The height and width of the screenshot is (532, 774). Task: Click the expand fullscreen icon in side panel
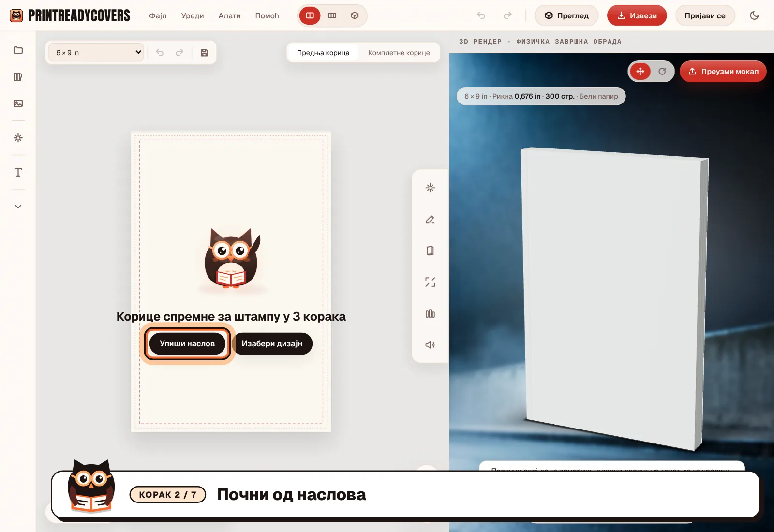point(430,282)
